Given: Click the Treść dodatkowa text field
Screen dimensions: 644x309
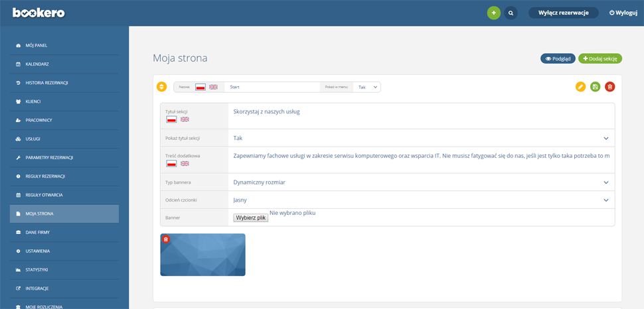Looking at the screenshot, I should coord(422,160).
